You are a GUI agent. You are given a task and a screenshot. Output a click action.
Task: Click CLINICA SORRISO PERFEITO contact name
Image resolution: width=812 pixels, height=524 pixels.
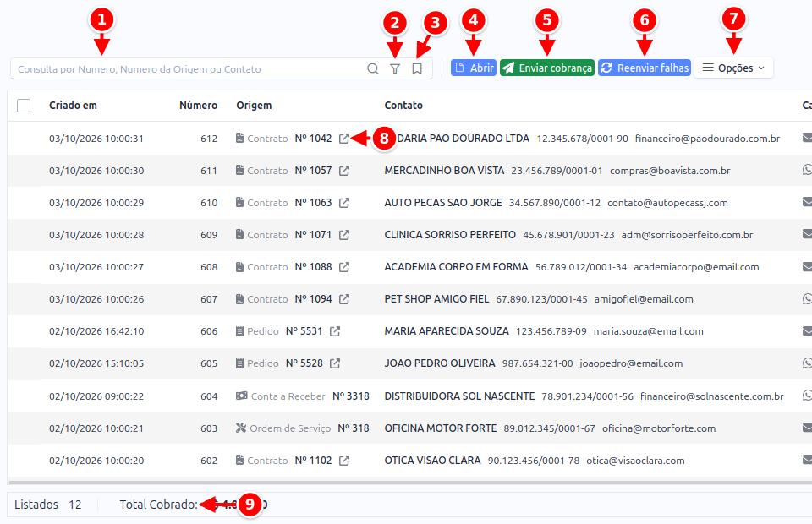click(450, 235)
